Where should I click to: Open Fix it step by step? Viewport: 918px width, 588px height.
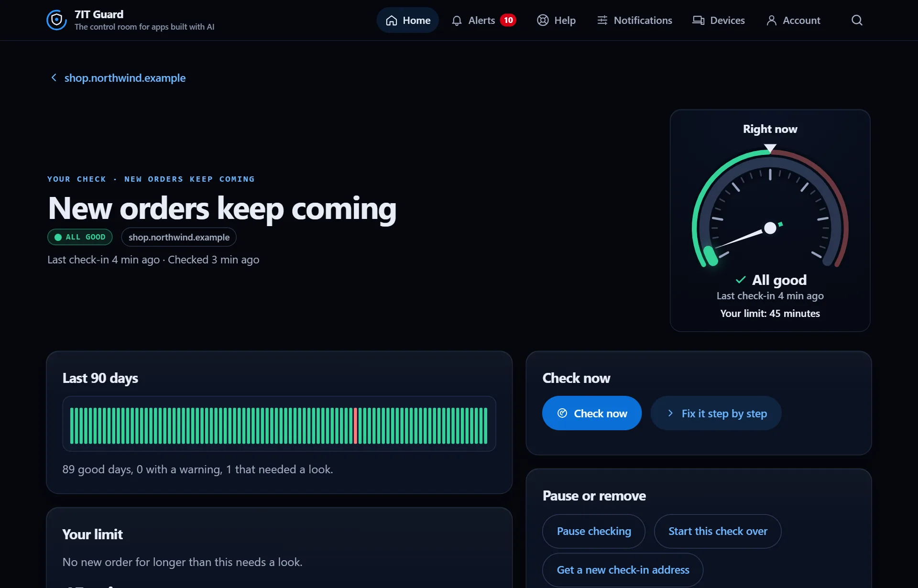[x=716, y=413]
